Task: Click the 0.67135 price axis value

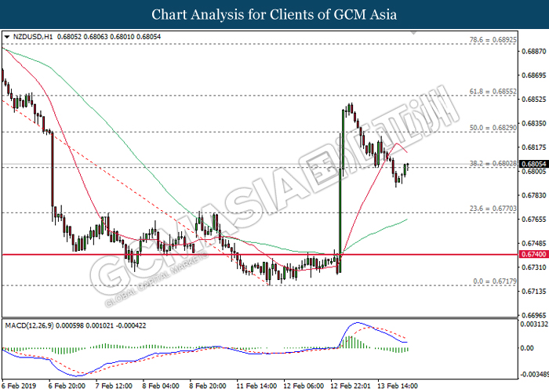Action: point(533,291)
